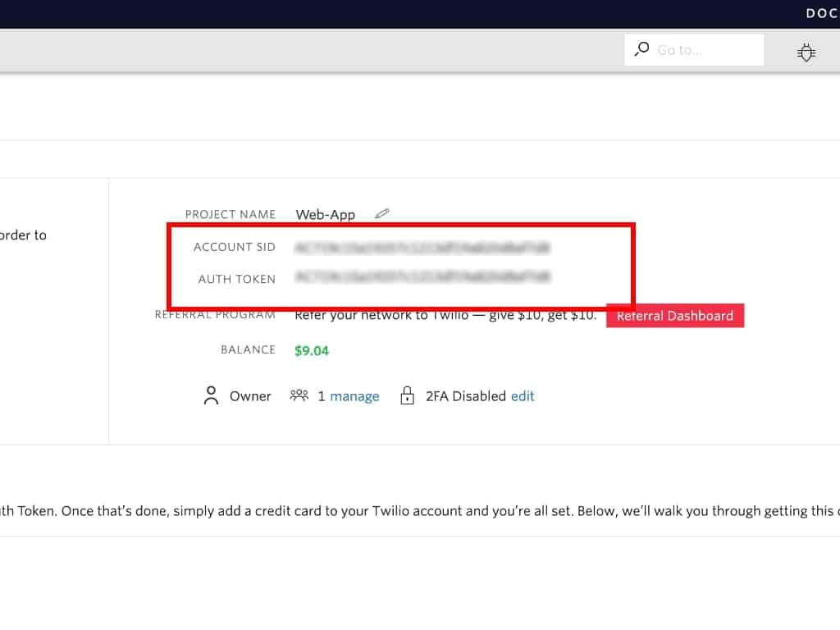Viewport: 840px width, 630px height.
Task: Click the AUTH TOKEN label
Action: [237, 279]
